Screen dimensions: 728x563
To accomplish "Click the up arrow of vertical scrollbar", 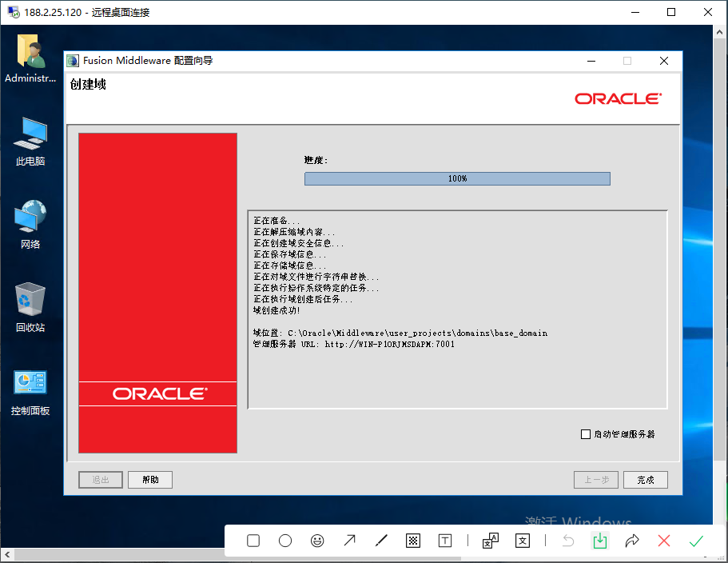I will pyautogui.click(x=719, y=33).
